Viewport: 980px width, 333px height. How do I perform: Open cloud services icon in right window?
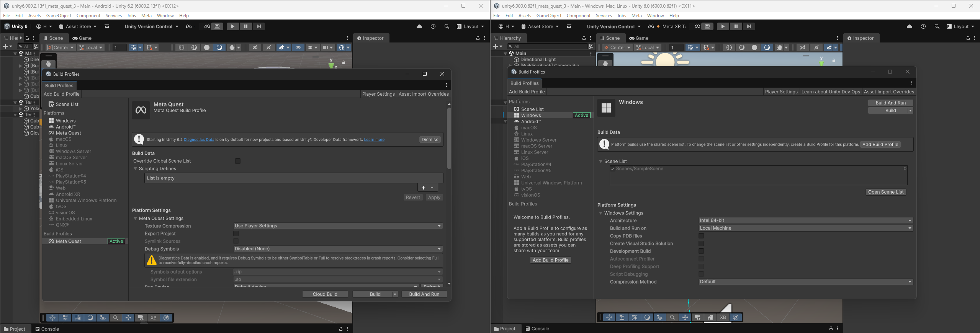pyautogui.click(x=910, y=26)
